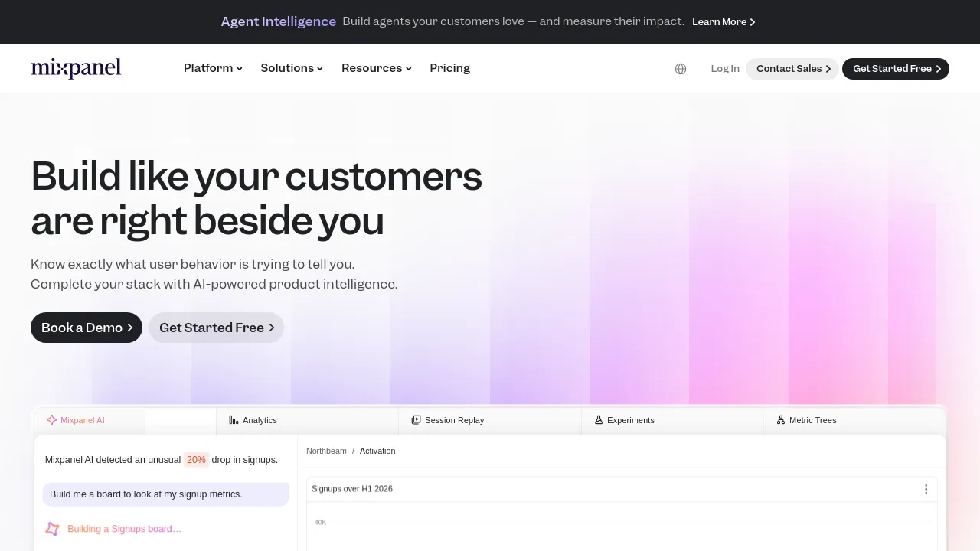
Task: Switch to the Session Replay tab
Action: tap(490, 420)
